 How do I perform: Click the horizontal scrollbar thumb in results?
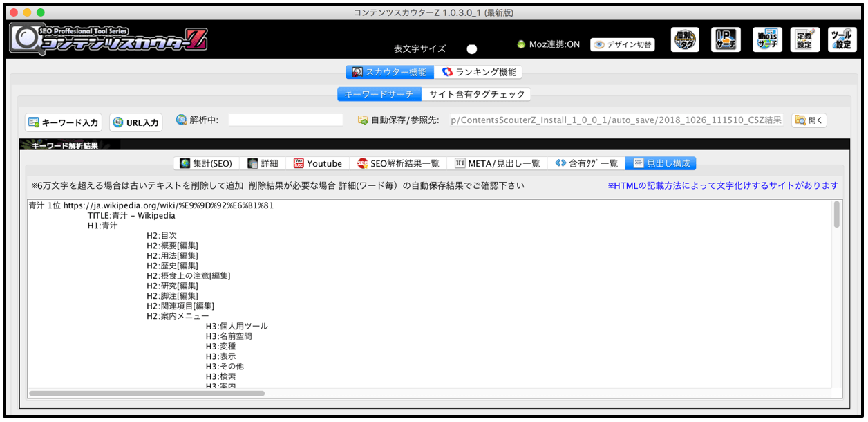pyautogui.click(x=147, y=393)
